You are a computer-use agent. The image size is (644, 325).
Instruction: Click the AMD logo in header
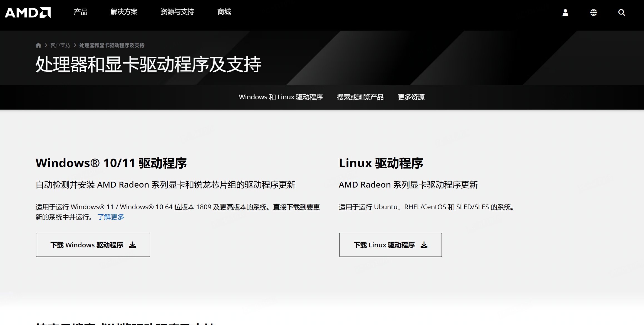[x=28, y=13]
